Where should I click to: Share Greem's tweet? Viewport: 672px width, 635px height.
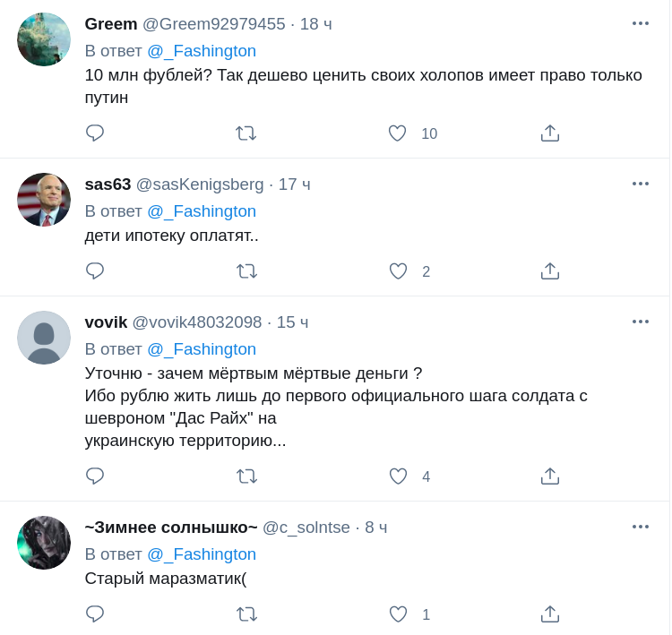[550, 133]
